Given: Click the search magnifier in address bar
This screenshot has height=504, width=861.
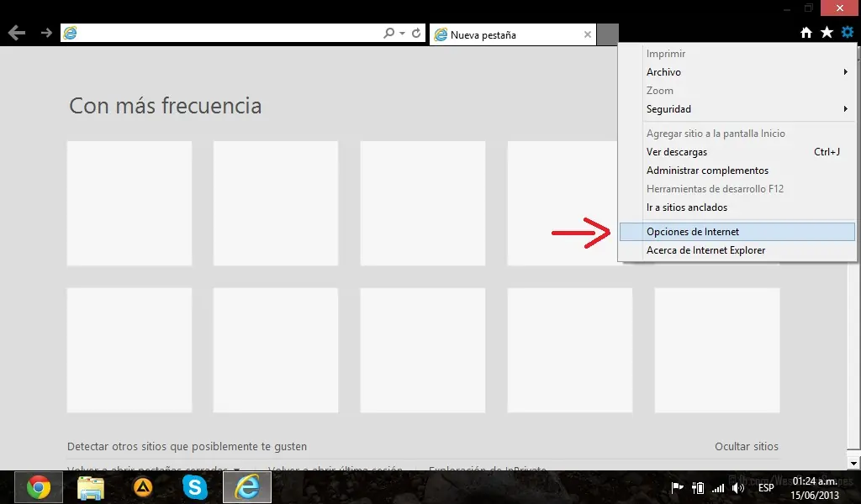Looking at the screenshot, I should [x=388, y=34].
